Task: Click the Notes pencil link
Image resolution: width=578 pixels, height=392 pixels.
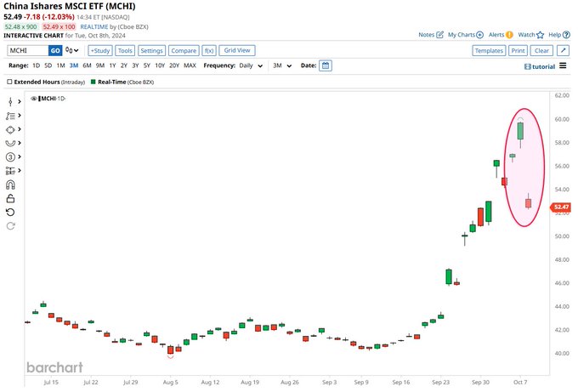Action: click(x=431, y=35)
